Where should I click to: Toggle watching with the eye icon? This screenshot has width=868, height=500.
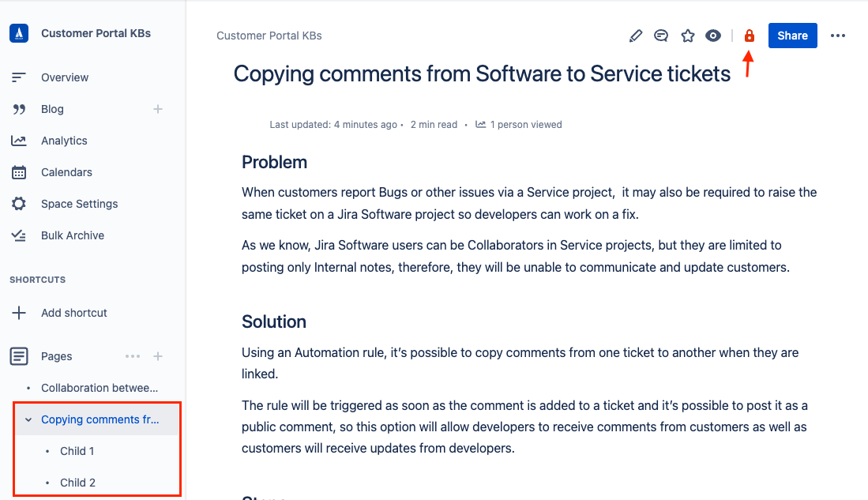click(713, 36)
